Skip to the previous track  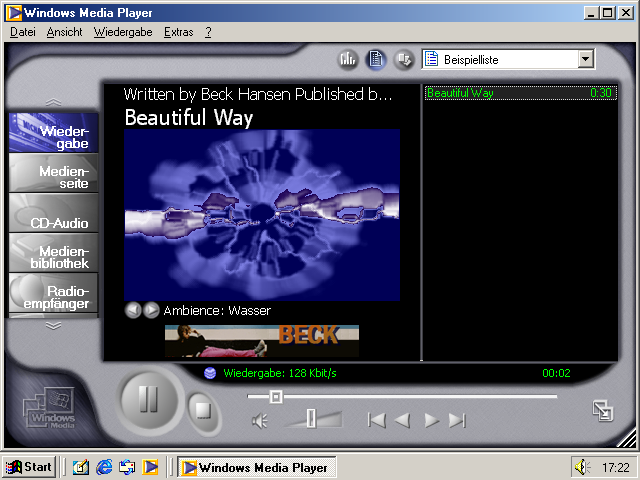[376, 420]
